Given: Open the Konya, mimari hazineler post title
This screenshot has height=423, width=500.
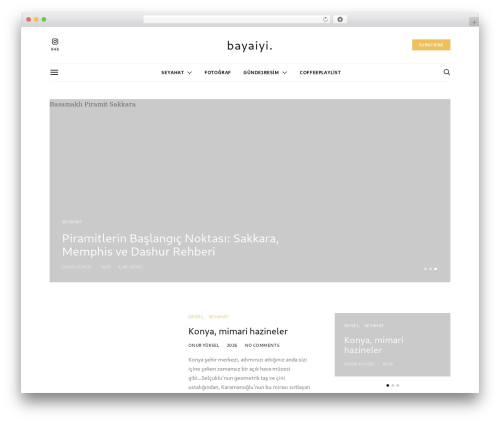Looking at the screenshot, I should 238,331.
